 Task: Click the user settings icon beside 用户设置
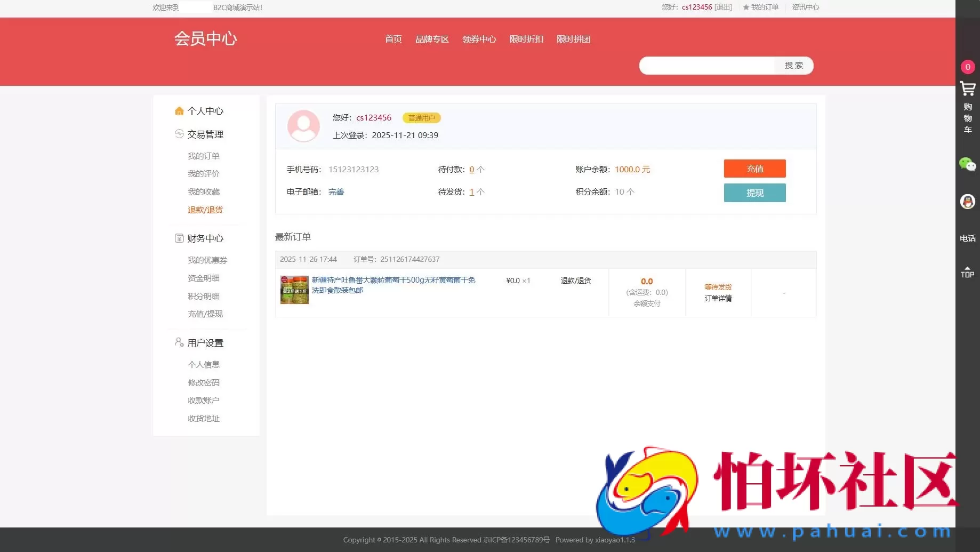(178, 342)
